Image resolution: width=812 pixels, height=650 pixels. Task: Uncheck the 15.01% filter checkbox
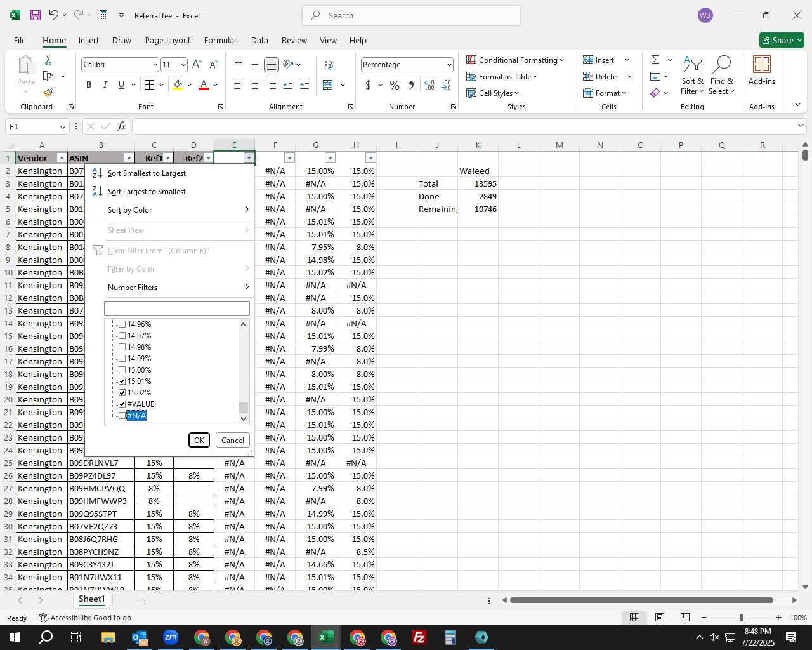pyautogui.click(x=122, y=381)
